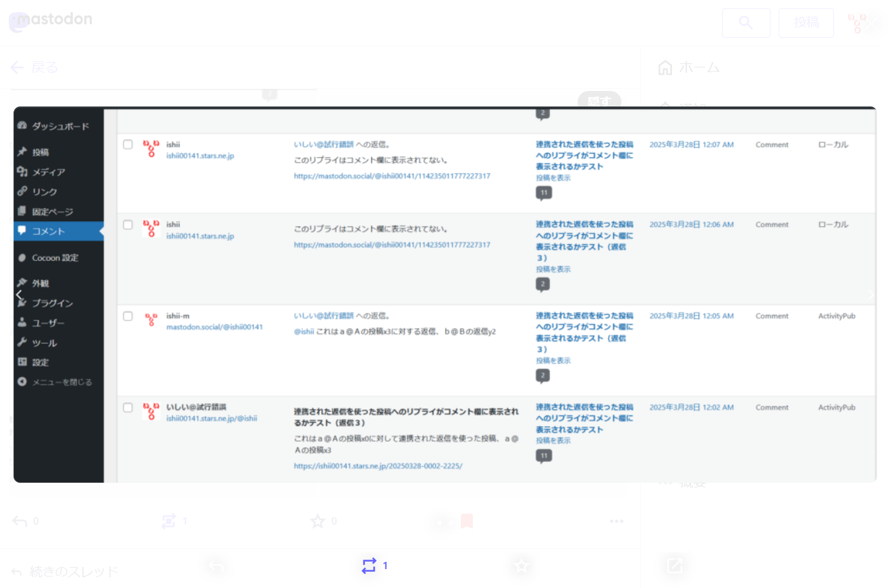Select the checkbox beside the ishii-m comment
The height and width of the screenshot is (588, 892).
pos(128,316)
